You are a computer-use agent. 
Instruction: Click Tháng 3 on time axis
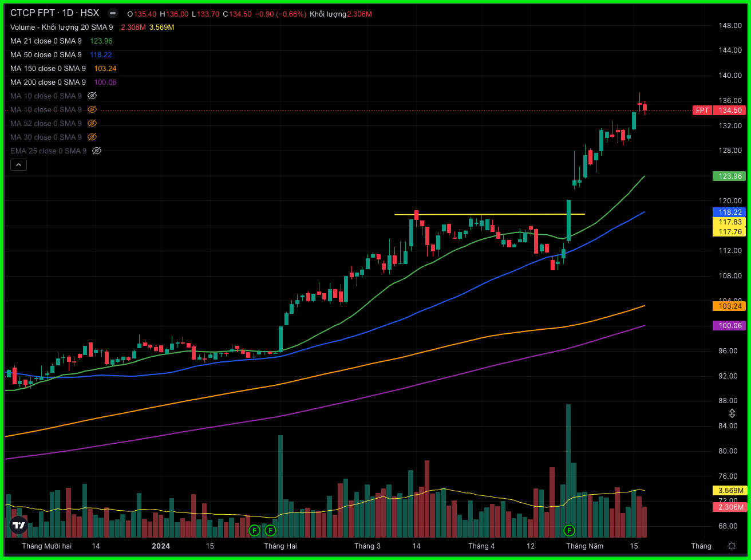click(367, 546)
